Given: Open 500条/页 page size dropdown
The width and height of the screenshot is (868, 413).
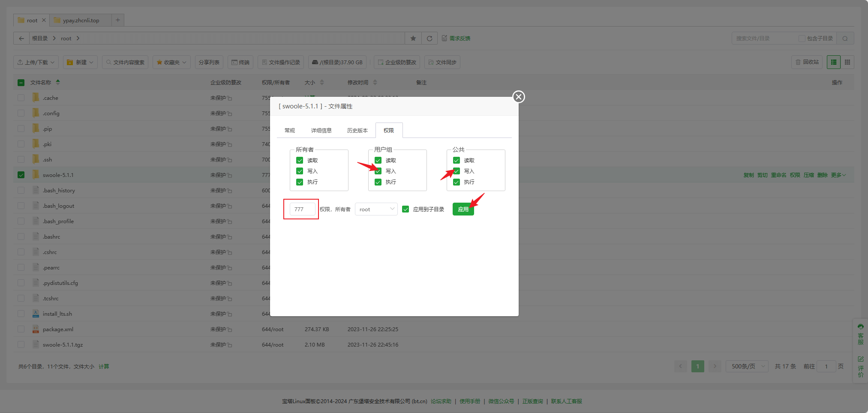Looking at the screenshot, I should [747, 366].
